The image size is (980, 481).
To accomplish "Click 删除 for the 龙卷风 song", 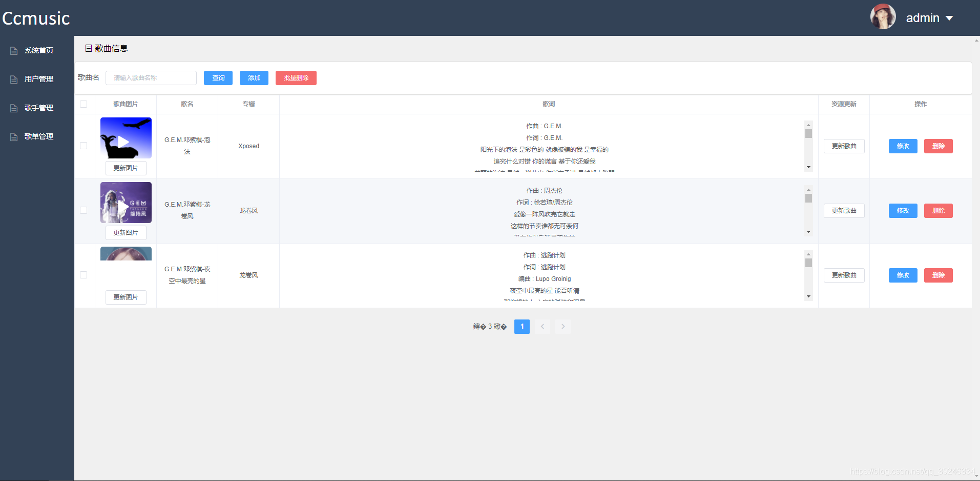I will (939, 211).
